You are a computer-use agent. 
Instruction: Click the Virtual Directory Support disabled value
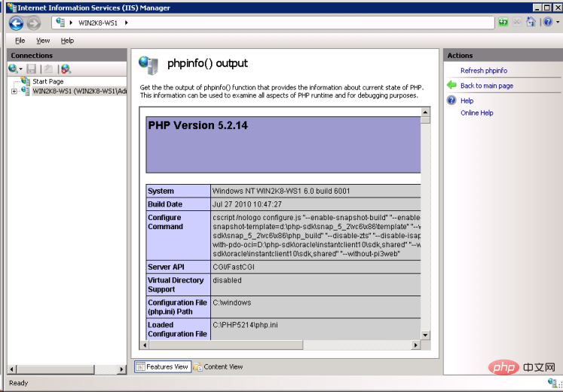tap(227, 280)
